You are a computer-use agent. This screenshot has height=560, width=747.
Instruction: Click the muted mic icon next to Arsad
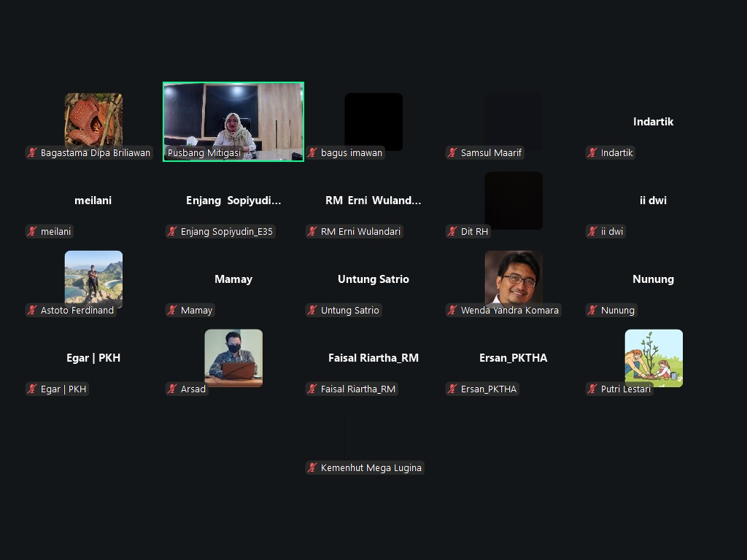click(x=172, y=389)
